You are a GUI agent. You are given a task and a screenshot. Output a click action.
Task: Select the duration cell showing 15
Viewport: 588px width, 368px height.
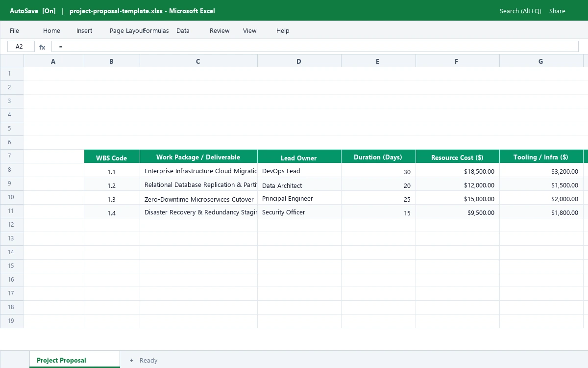[x=378, y=211]
